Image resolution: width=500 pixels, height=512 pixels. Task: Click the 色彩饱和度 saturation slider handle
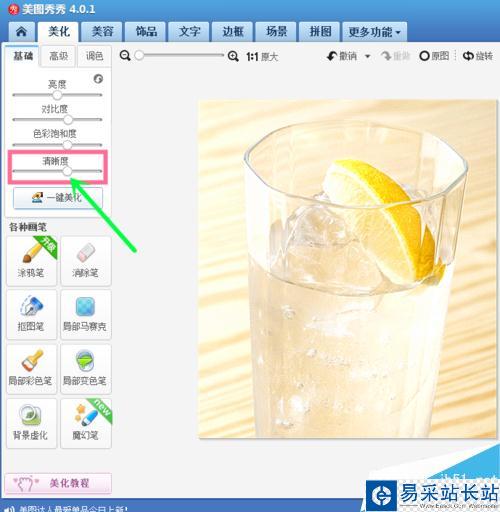67,145
